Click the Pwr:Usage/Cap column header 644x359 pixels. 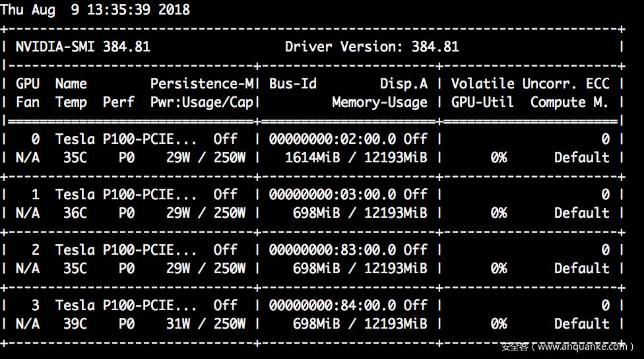pos(202,102)
